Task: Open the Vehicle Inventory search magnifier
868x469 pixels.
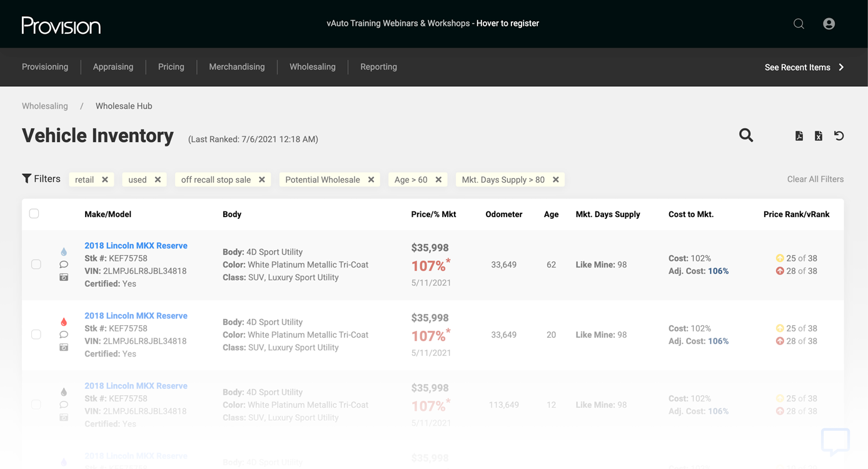Action: [746, 135]
